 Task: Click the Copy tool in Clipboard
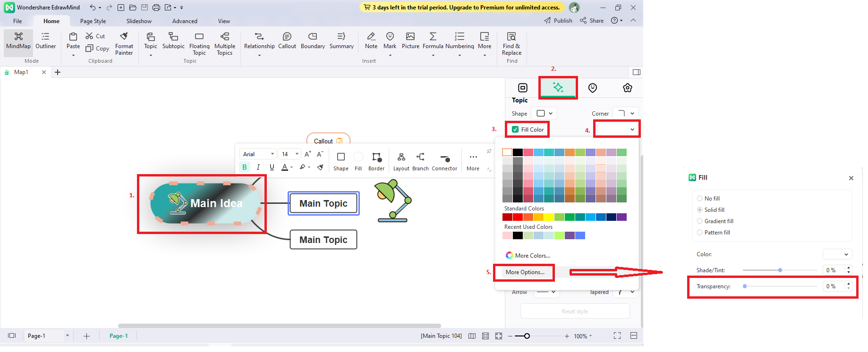pyautogui.click(x=97, y=48)
